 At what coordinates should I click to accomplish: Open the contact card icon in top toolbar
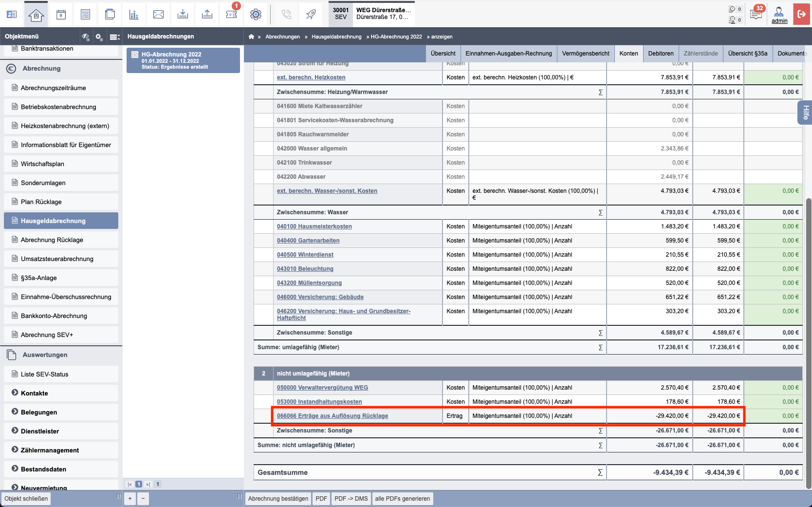tap(12, 15)
